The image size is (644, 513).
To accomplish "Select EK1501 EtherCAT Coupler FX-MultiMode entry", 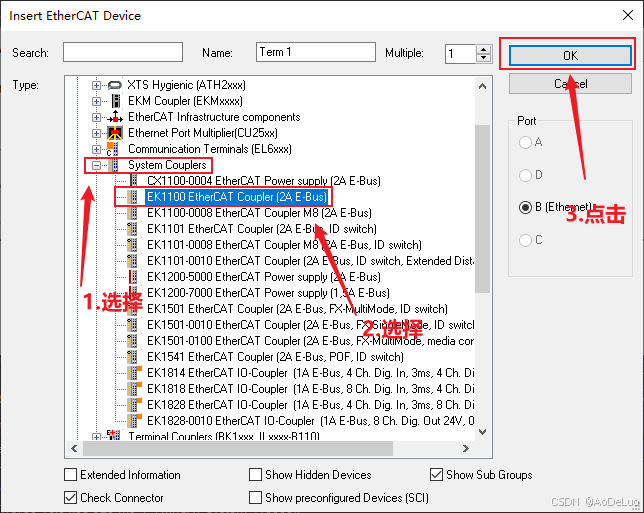I will [297, 309].
